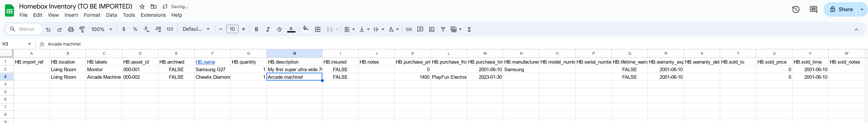
Task: Create a filter with funnel icon
Action: (443, 30)
